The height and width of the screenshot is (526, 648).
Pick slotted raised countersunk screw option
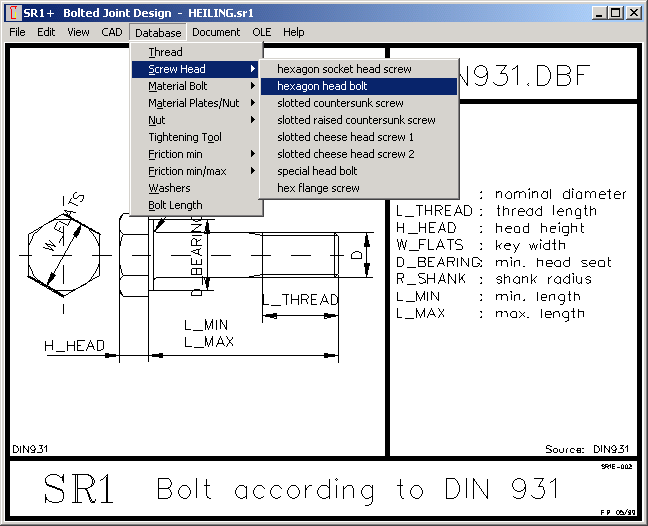tap(356, 120)
